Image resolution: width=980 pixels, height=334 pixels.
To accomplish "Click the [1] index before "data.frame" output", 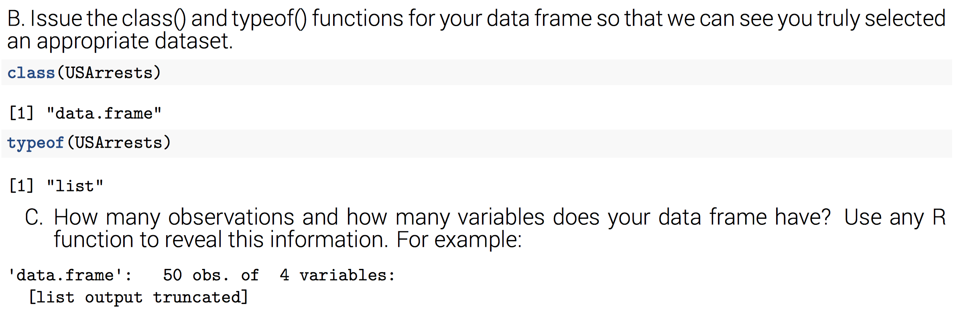I will 22,114.
